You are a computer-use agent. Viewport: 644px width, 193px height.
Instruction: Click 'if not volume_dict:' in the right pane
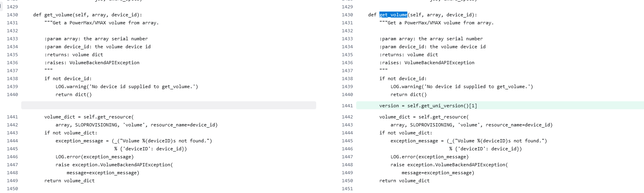click(406, 133)
